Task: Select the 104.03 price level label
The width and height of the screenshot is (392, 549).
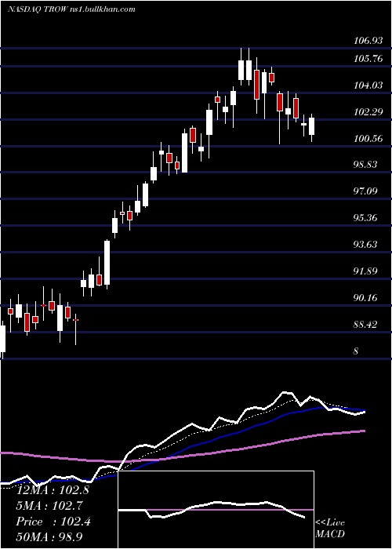Action: pos(368,85)
